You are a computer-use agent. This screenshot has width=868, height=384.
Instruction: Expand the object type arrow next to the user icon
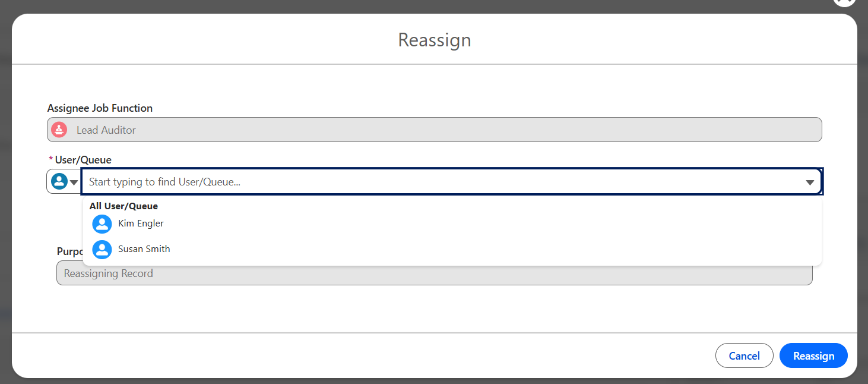click(x=74, y=182)
